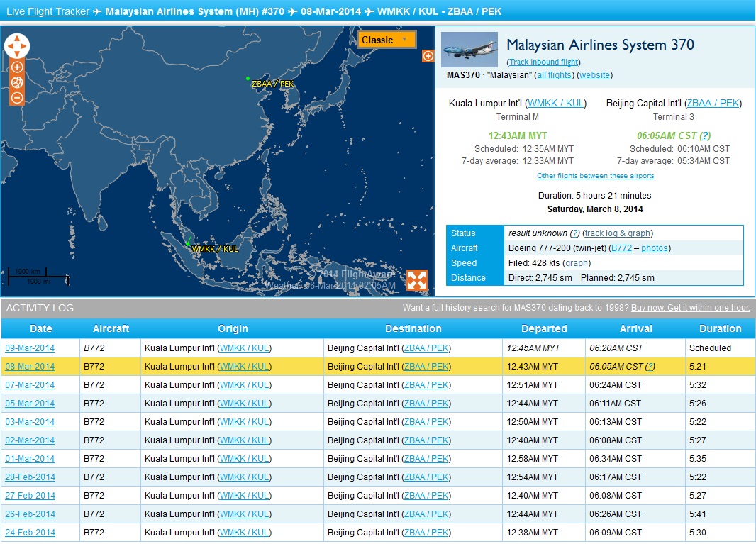Zoom in on the flight map
Viewport: 756px width, 544px height.
coord(17,67)
